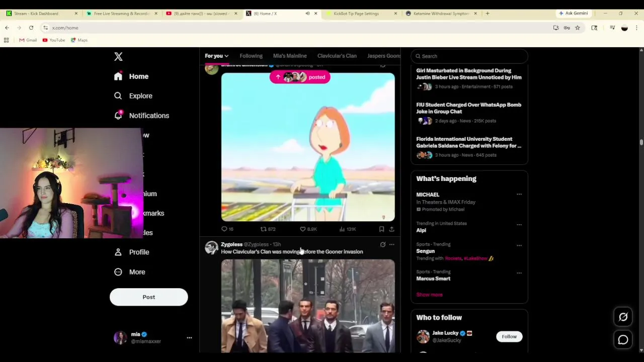Viewport: 644px width, 362px height.
Task: Open Ask Gemini button
Action: coord(574,14)
